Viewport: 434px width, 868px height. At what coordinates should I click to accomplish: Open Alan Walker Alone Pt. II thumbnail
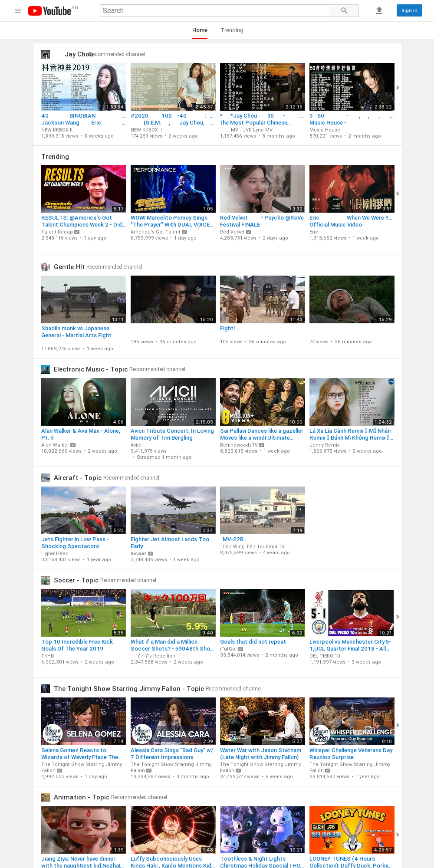(x=84, y=402)
